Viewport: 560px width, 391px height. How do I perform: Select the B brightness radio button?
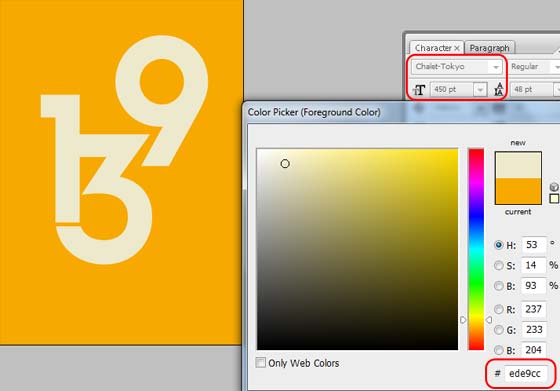point(499,286)
